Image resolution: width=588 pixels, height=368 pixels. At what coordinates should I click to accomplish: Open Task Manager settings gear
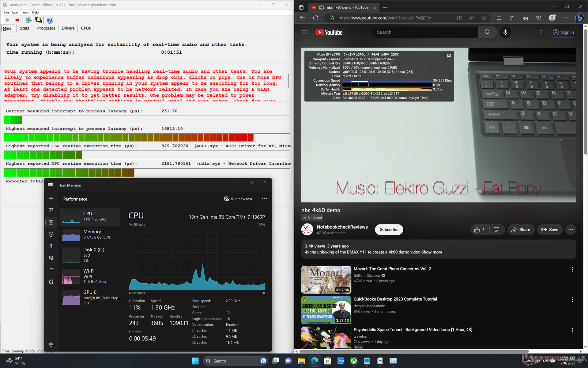pos(51,345)
